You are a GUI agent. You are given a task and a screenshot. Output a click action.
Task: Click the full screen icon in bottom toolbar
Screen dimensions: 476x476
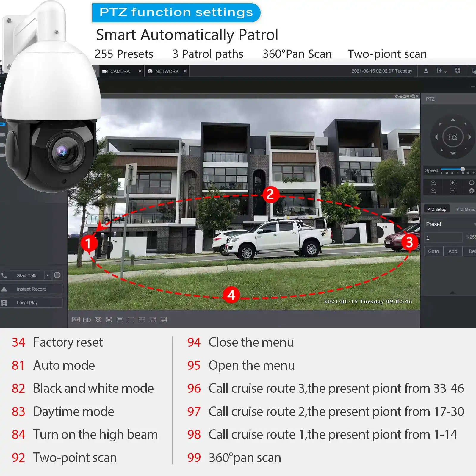[x=109, y=320]
